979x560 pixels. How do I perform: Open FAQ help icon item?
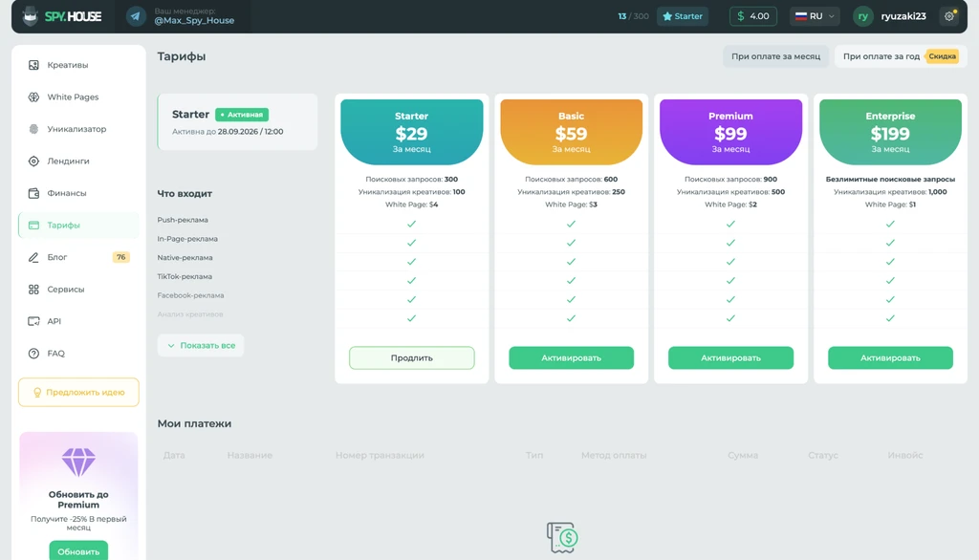[33, 354]
